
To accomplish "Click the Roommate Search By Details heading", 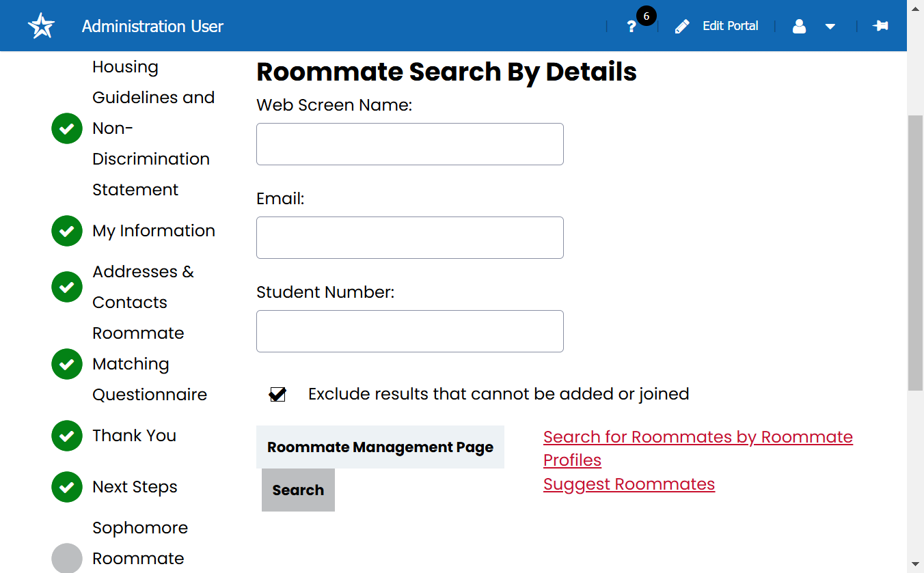I will [447, 72].
